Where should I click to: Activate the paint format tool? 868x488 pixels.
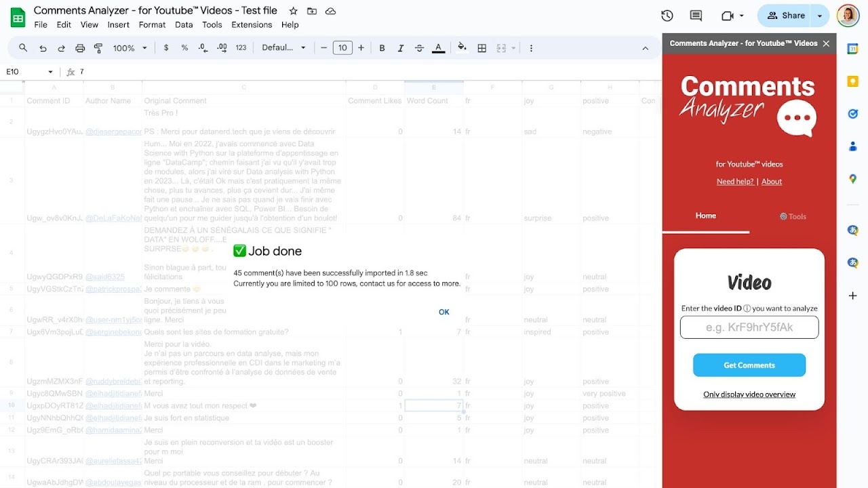click(x=98, y=48)
